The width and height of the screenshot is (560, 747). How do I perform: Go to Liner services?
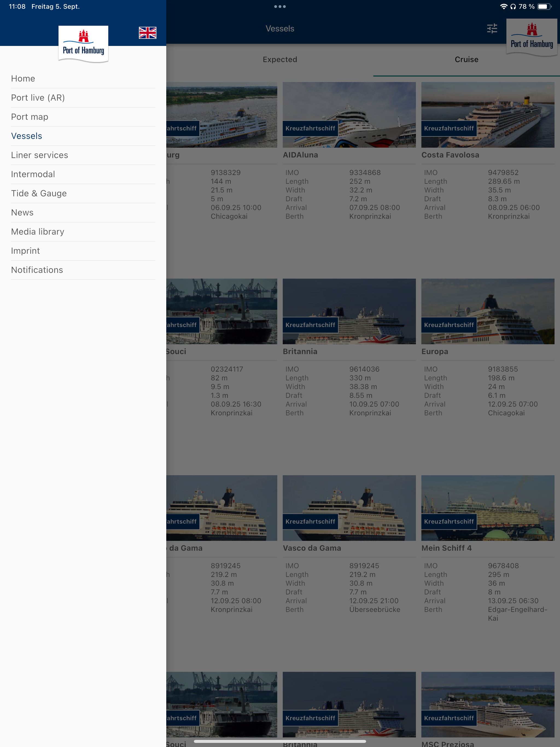click(x=83, y=155)
